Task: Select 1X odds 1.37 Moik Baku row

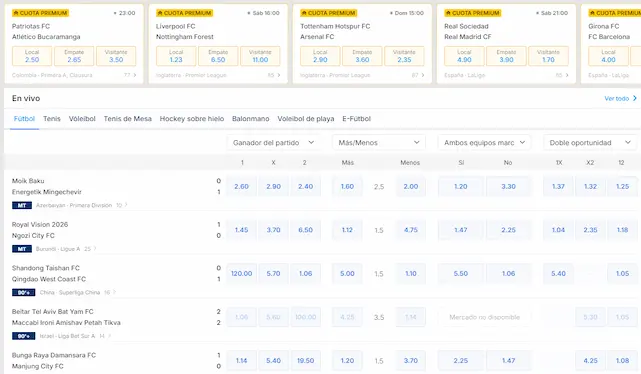Action: (558, 186)
